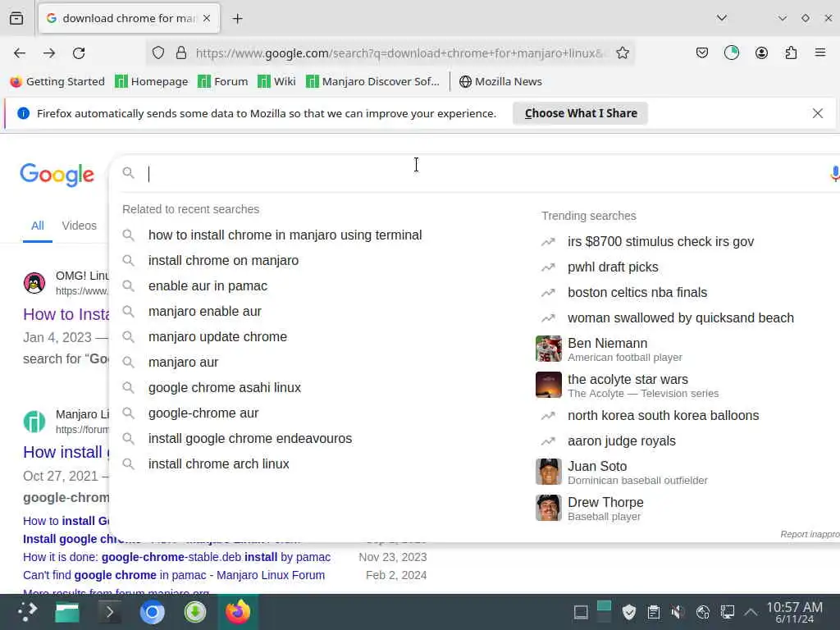Click Drew Thorpe thumbnail image
Screen dimensions: 840x630
(x=548, y=508)
